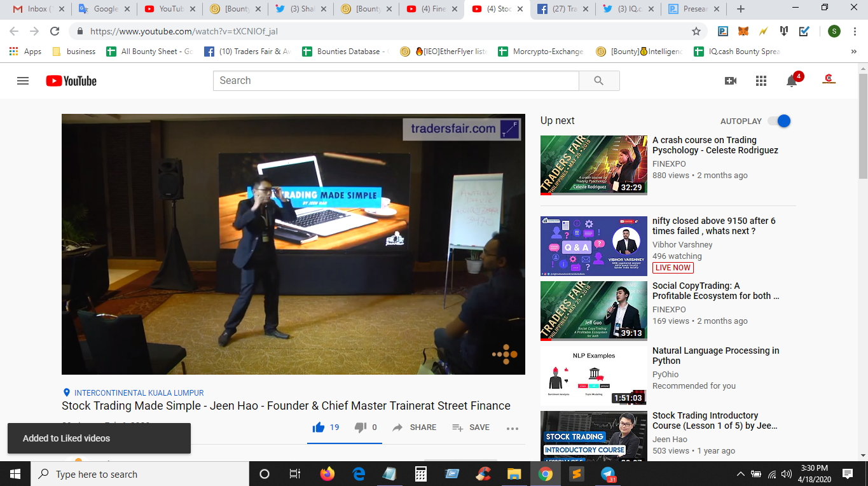The width and height of the screenshot is (868, 486).
Task: Open "nifty closed above 9150" video title
Action: [714, 226]
